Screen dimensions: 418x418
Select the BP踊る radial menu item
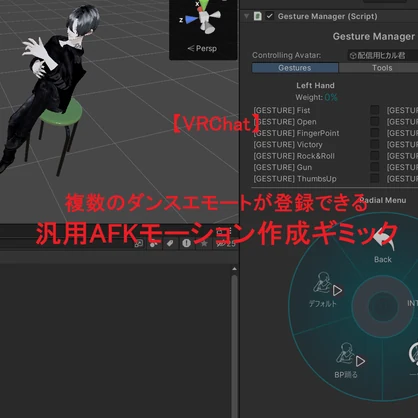(x=346, y=361)
